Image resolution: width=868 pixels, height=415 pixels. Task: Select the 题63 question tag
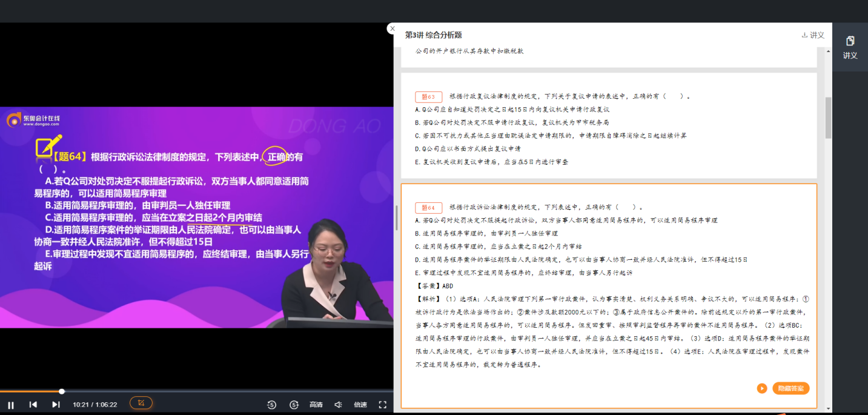click(428, 97)
